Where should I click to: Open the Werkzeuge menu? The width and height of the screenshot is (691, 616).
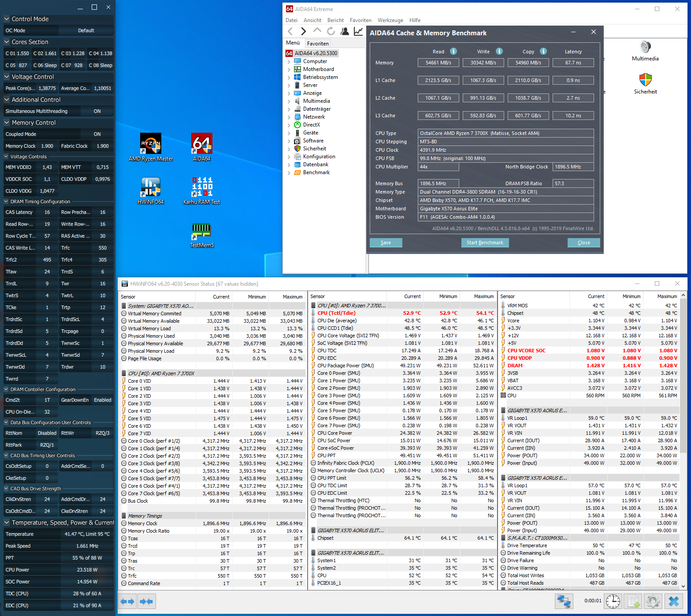[390, 20]
